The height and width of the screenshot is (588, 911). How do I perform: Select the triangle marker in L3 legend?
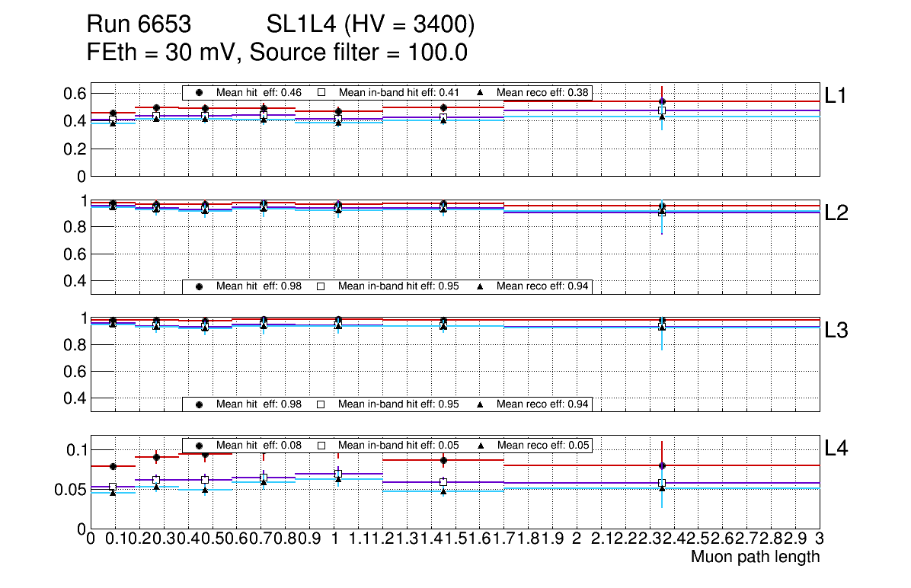[480, 404]
